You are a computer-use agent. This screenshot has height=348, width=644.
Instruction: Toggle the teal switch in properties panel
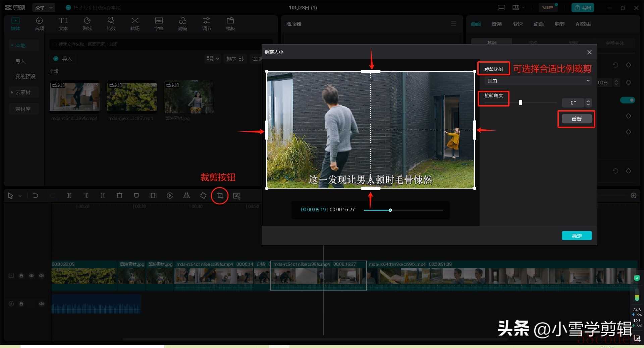point(627,100)
